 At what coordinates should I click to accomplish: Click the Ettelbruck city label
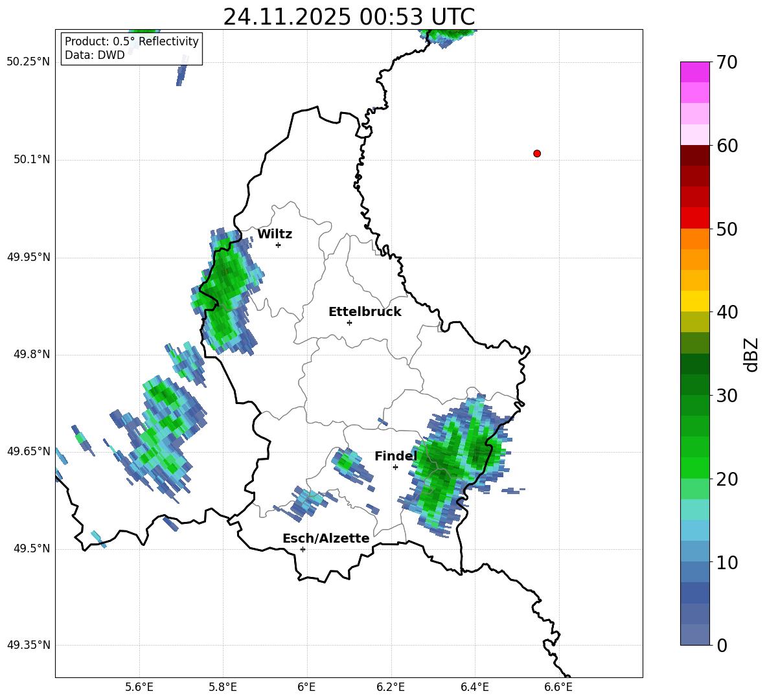(365, 312)
